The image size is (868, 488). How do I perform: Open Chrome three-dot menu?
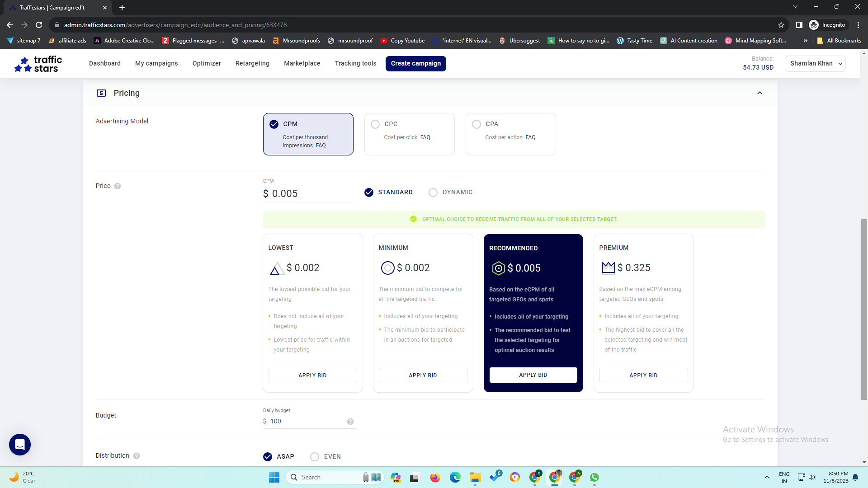click(858, 25)
